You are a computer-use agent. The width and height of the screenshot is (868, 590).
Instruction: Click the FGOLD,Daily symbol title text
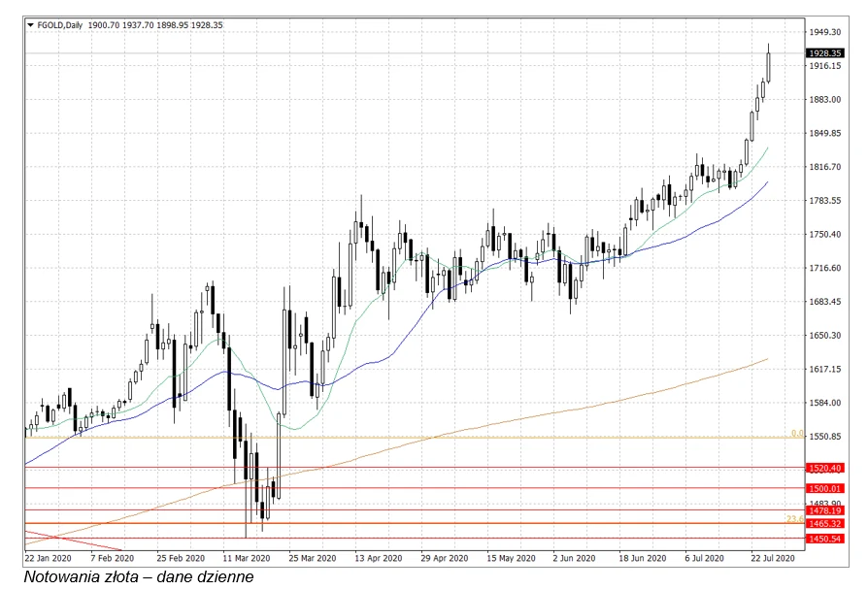(60, 25)
